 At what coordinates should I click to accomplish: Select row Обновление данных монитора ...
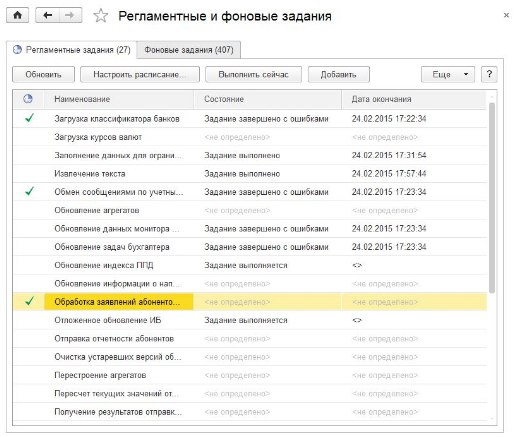250,229
